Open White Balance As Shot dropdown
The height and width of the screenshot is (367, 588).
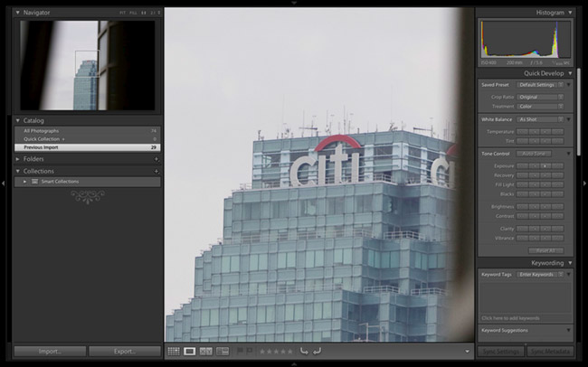(540, 119)
